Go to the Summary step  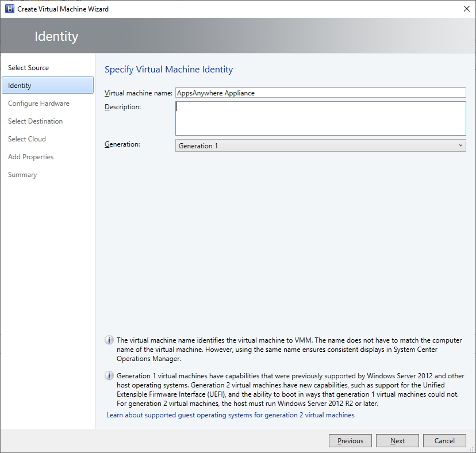point(22,175)
